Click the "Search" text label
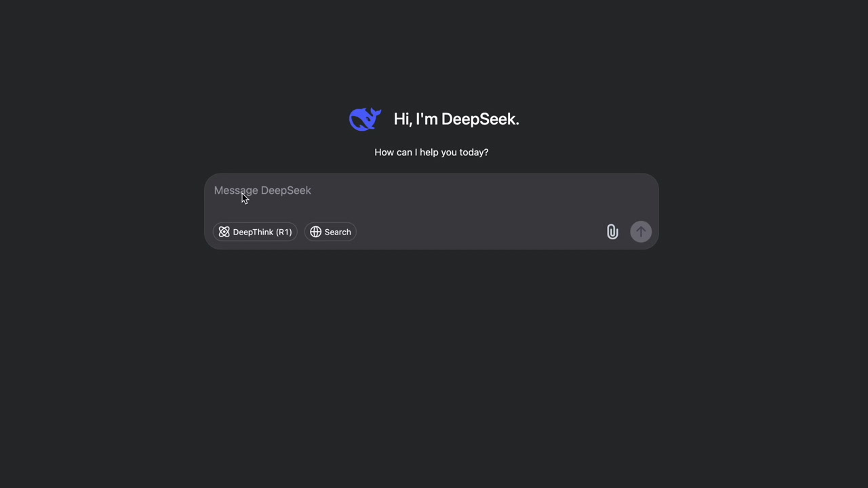Image resolution: width=868 pixels, height=488 pixels. (x=338, y=232)
